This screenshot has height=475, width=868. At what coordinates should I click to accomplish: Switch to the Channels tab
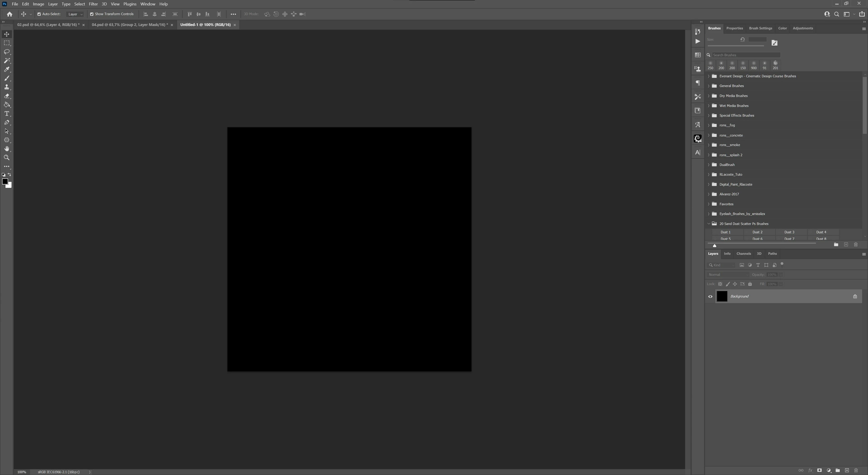743,254
